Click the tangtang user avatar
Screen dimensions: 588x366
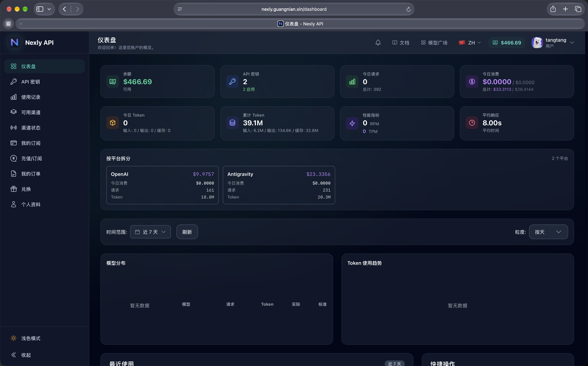(x=537, y=43)
